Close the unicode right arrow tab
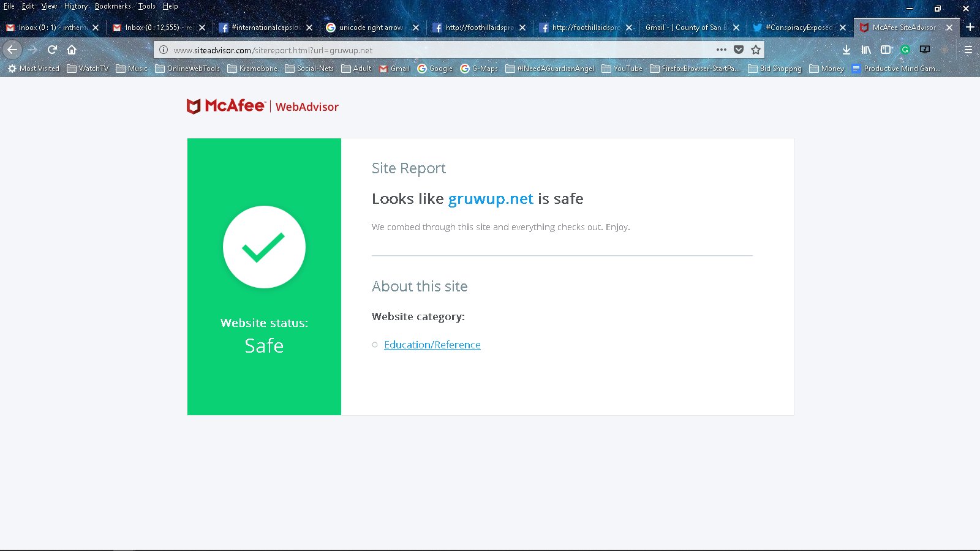This screenshot has width=980, height=551. pos(416,28)
